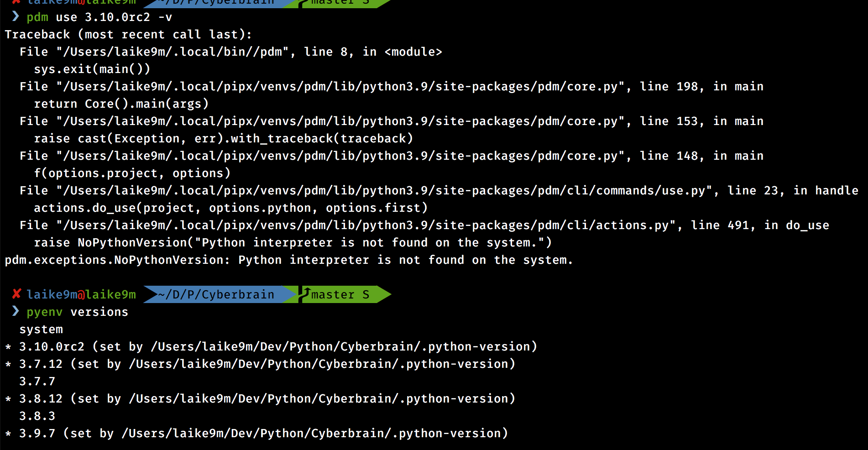The height and width of the screenshot is (450, 868).
Task: Select the git branch icon beside master
Action: pos(305,294)
